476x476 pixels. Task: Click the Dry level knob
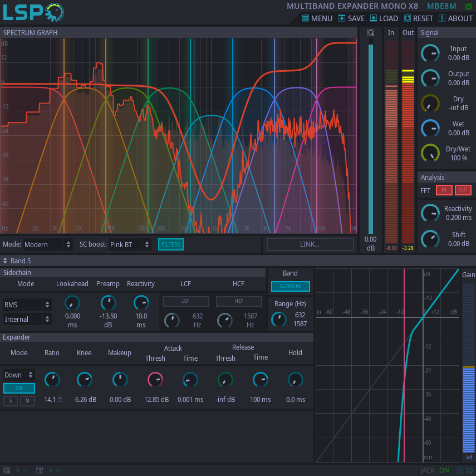430,104
